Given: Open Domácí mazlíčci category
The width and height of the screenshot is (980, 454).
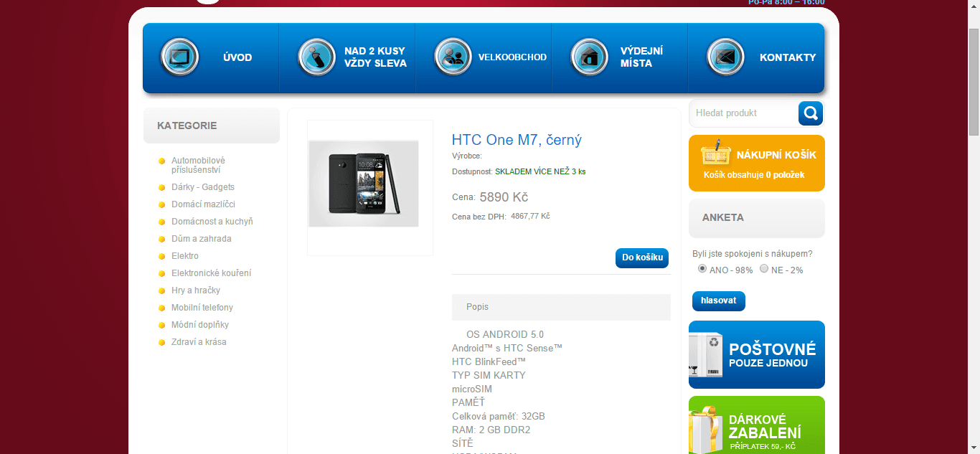Looking at the screenshot, I should coord(203,204).
